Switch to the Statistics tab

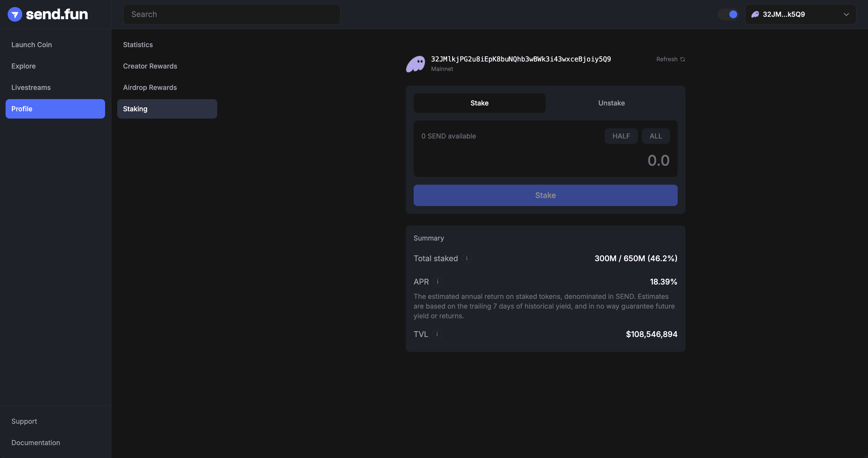coord(138,44)
